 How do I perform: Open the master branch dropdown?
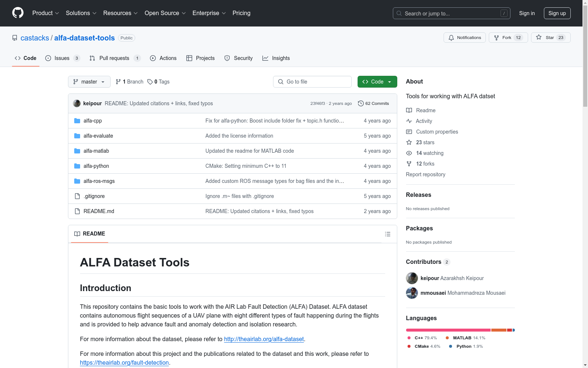[89, 82]
